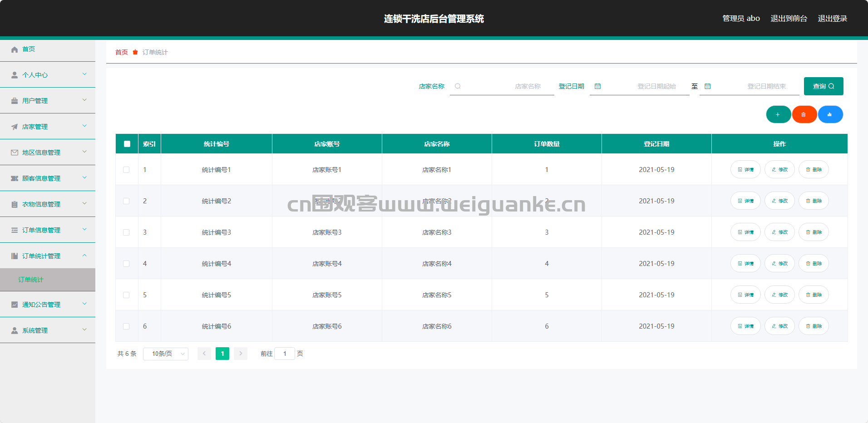Open the 店家管理 menu label
Viewport: 868px width, 423px height.
pos(35,127)
